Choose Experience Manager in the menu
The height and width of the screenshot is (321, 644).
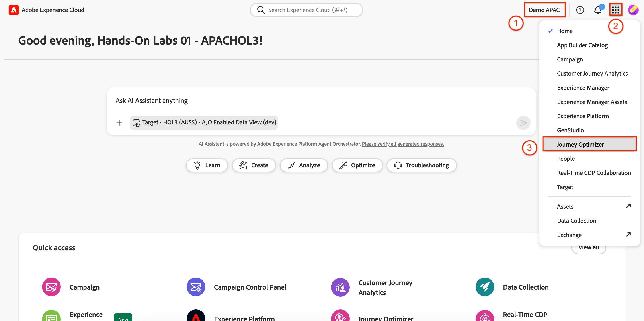tap(589, 88)
